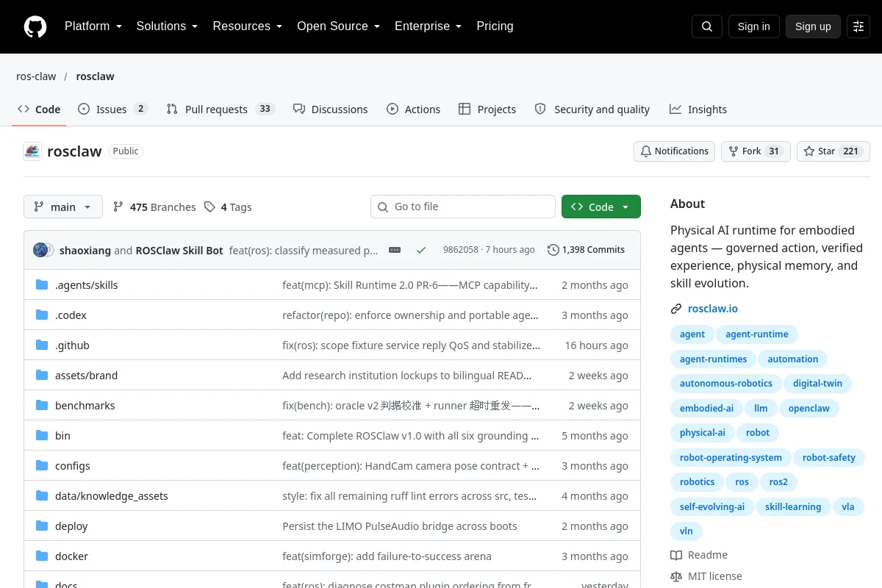Image resolution: width=882 pixels, height=588 pixels.
Task: Select the robot-operating-system topic tag
Action: [731, 458]
